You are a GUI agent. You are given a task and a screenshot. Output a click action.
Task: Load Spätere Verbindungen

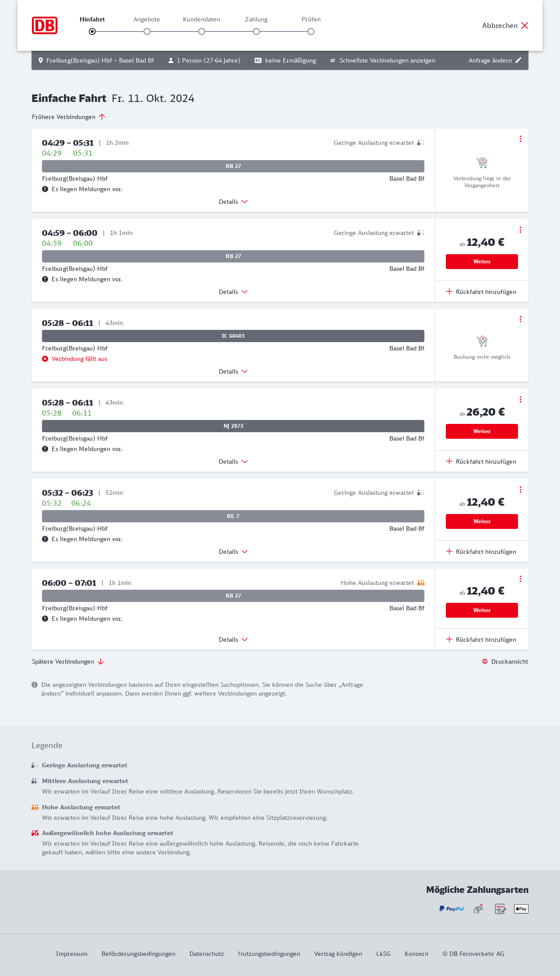tap(68, 661)
